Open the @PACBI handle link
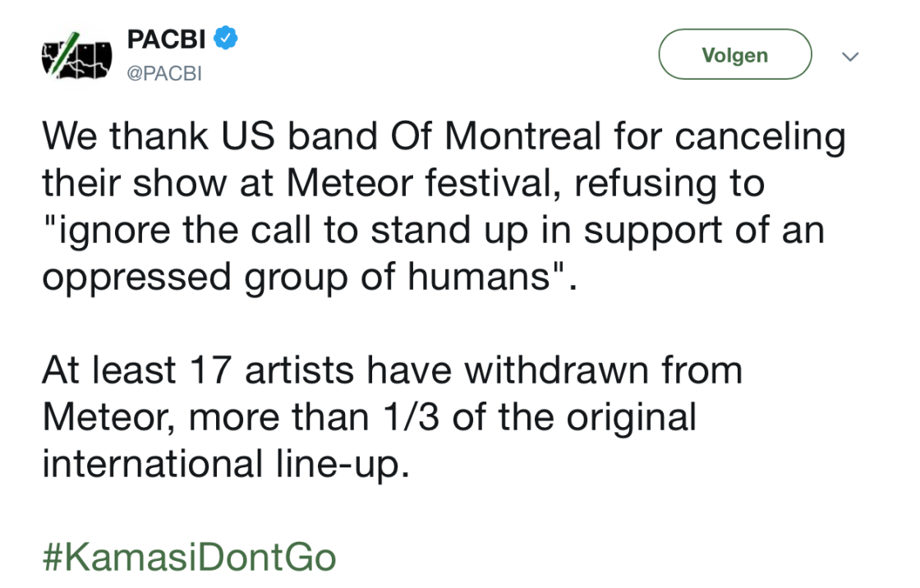Screen dimensions: 920x588 [x=164, y=73]
